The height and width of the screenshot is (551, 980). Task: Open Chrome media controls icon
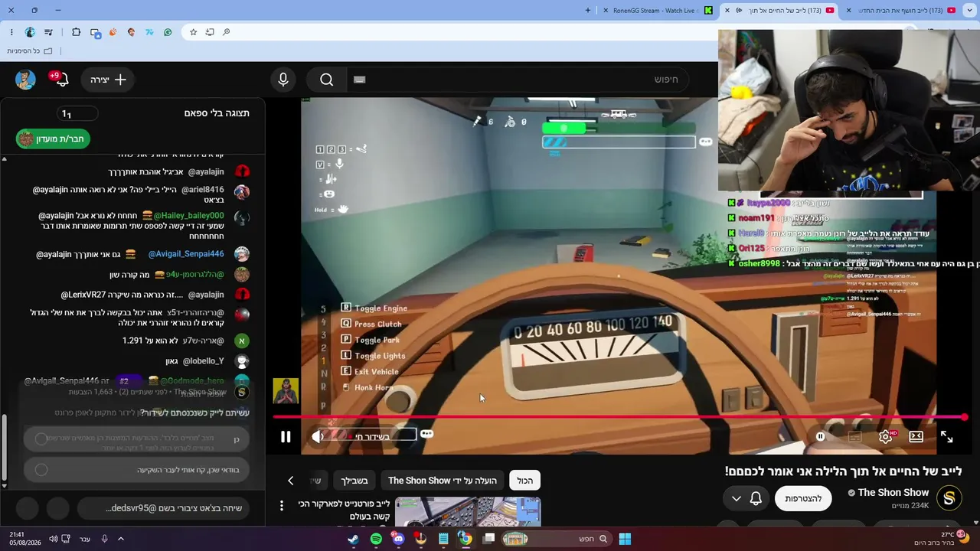(49, 32)
